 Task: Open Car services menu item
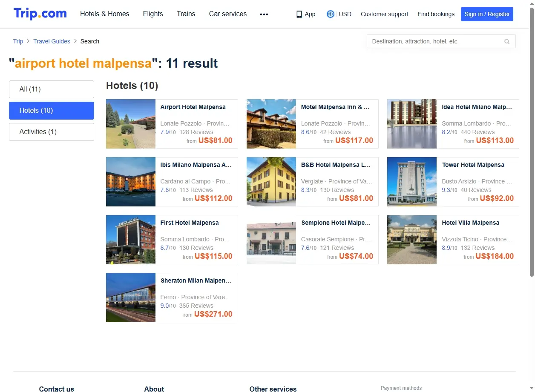(x=228, y=14)
